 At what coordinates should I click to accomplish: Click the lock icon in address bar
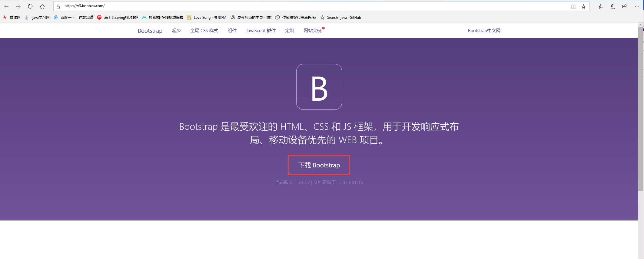[x=58, y=6]
